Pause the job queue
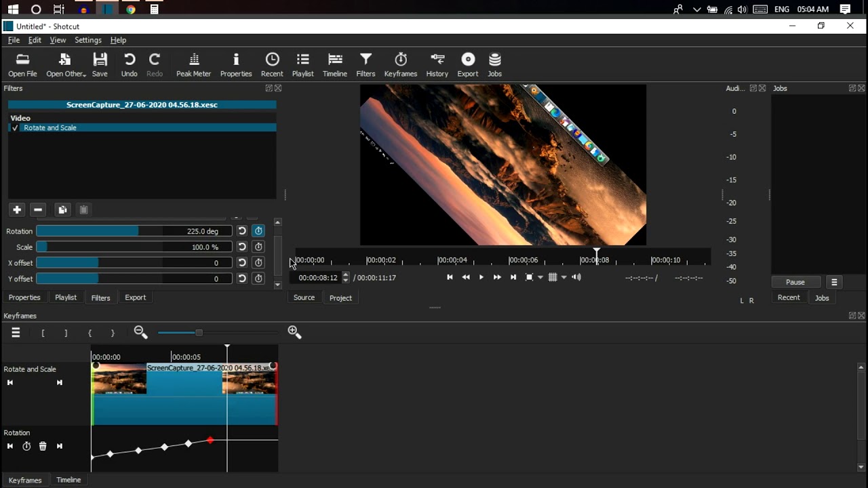This screenshot has width=868, height=488. tap(795, 282)
